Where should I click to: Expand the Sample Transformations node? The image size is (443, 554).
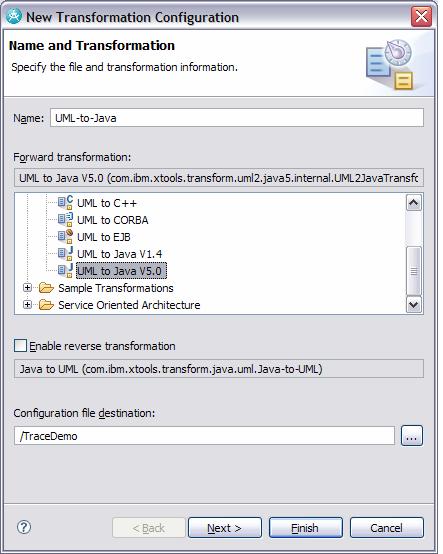[x=27, y=288]
